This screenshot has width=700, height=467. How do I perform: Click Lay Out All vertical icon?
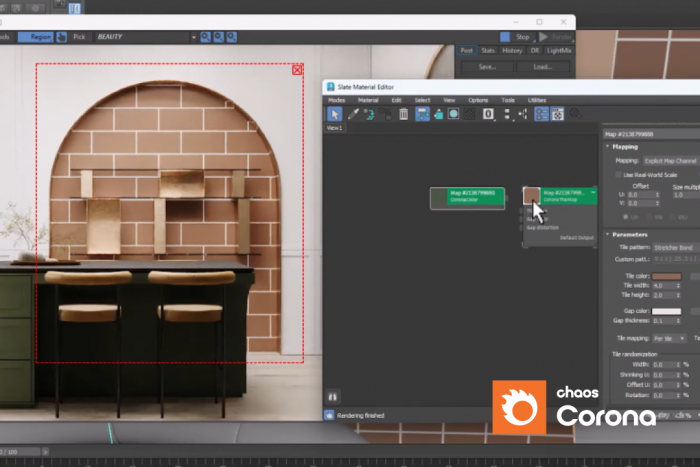pyautogui.click(x=507, y=114)
